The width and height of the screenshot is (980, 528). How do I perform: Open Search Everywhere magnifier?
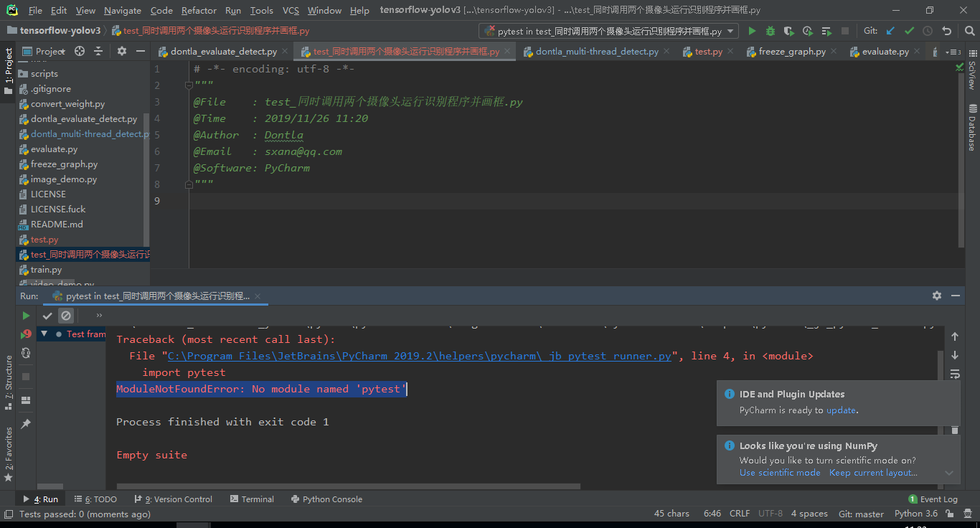pos(970,31)
